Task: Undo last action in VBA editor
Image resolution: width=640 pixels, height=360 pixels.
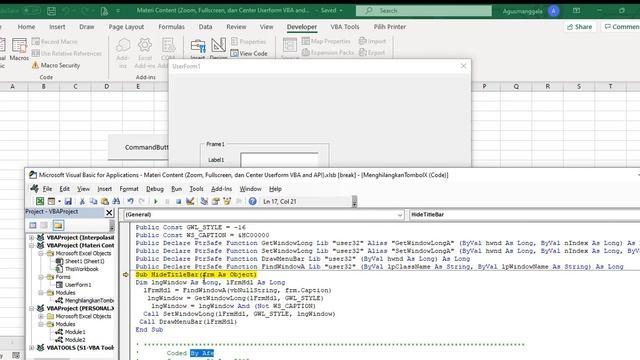Action: coord(131,201)
